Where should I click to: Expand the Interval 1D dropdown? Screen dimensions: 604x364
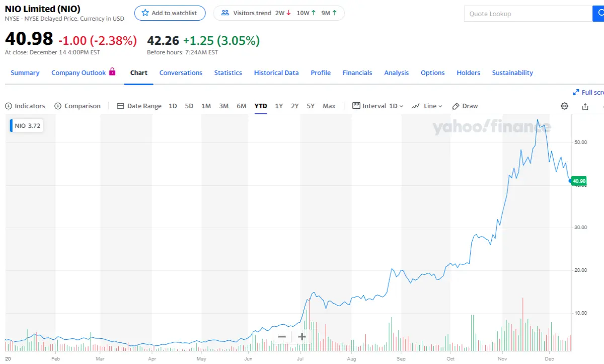coord(401,106)
